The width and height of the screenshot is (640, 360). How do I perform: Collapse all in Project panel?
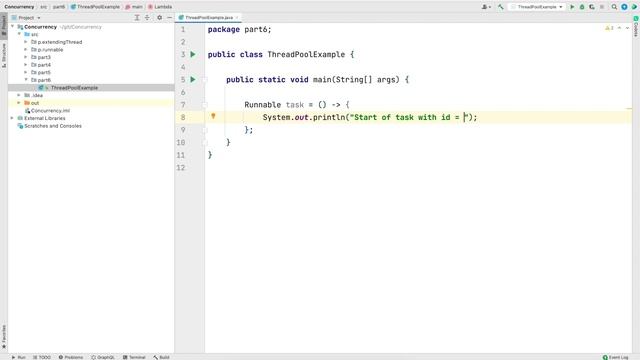[x=147, y=18]
